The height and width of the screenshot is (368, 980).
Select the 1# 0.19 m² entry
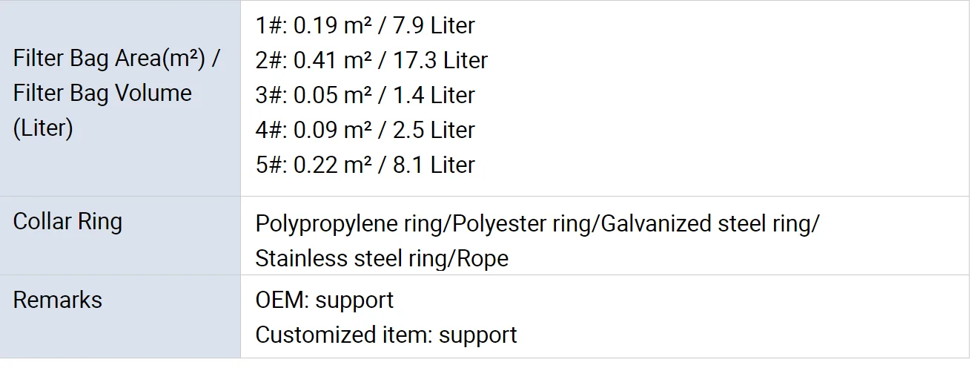313,26
